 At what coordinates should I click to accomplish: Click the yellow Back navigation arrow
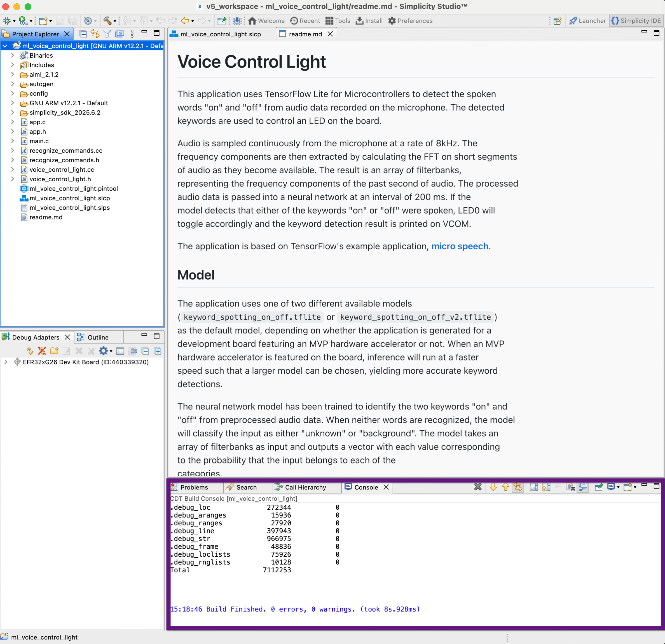click(185, 21)
